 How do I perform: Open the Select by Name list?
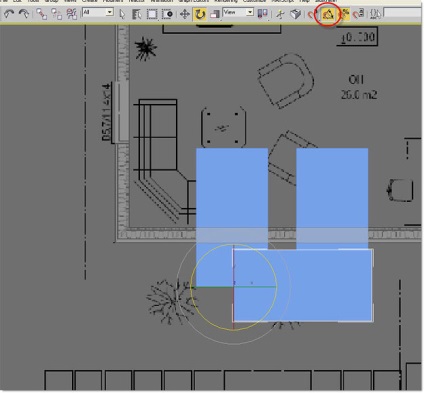click(137, 14)
